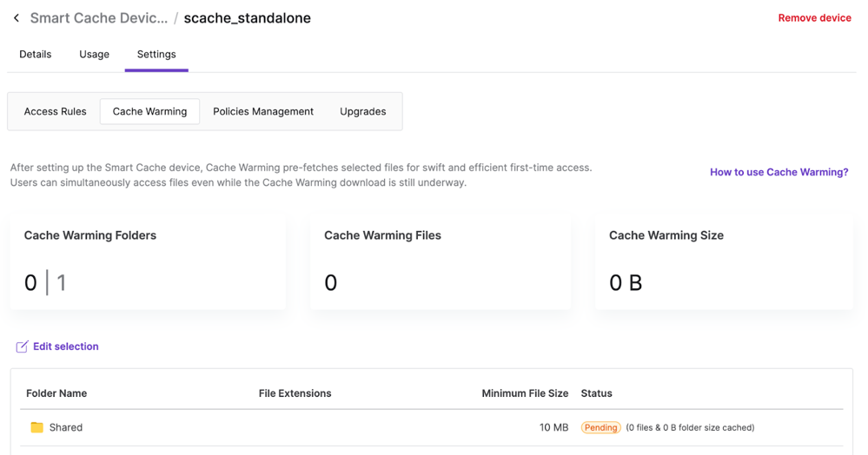The image size is (868, 455).
Task: Click the 0 B cache size value
Action: pos(626,283)
